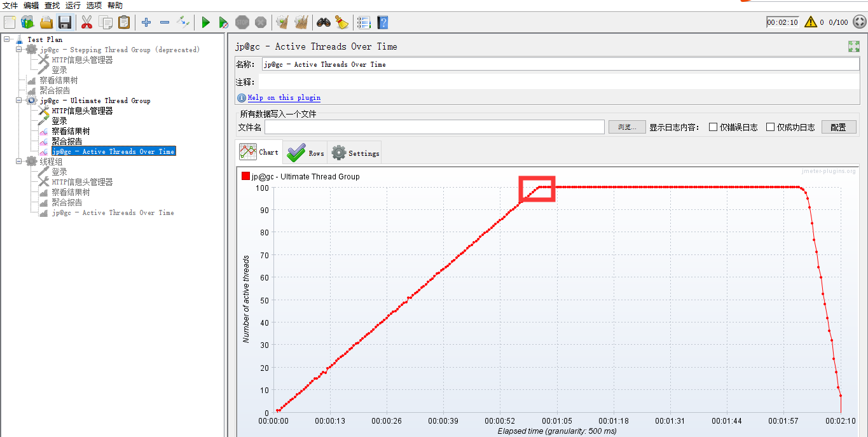Open the 运行 menu
The image size is (868, 437).
click(73, 5)
